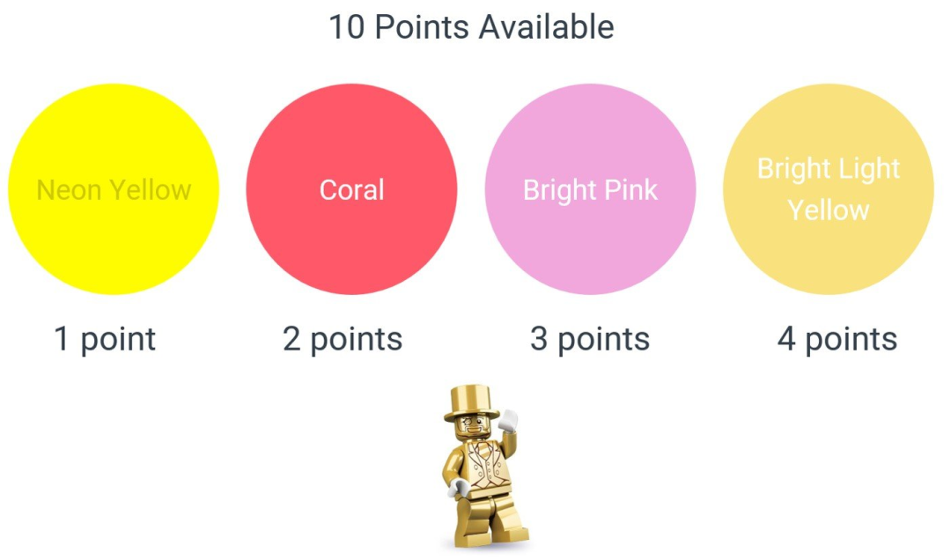Pick the Coral color circle
Image resolution: width=951 pixels, height=560 pixels.
pos(351,189)
